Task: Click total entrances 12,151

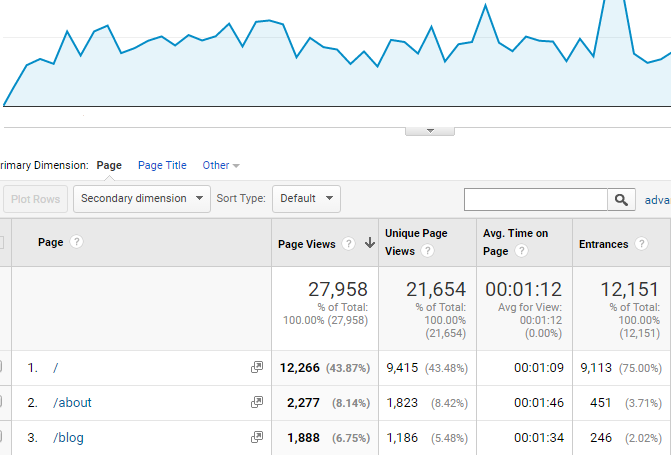Action: [629, 289]
